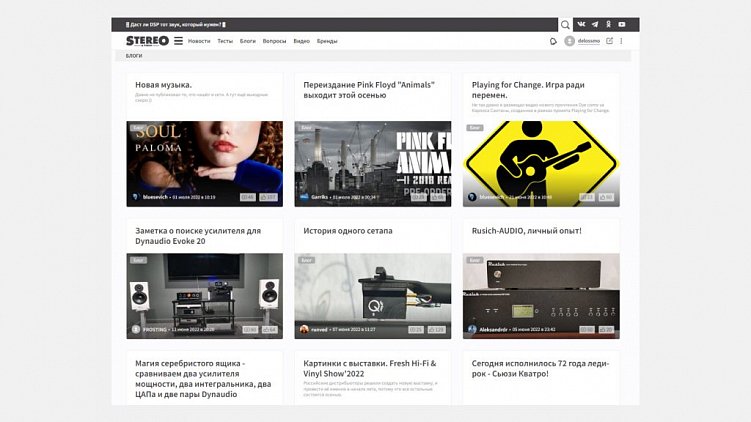Open 'История одного сетапа' post title
This screenshot has height=422, width=751.
[x=348, y=231]
